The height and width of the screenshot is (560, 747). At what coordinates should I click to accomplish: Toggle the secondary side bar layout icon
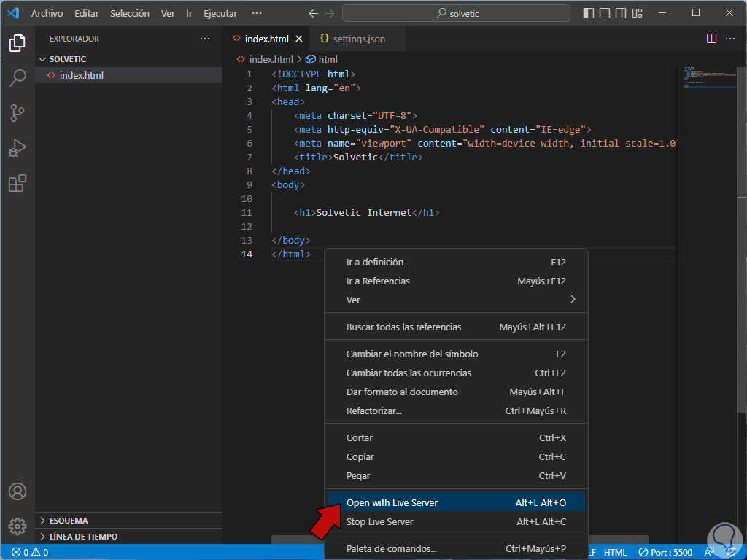tap(622, 13)
